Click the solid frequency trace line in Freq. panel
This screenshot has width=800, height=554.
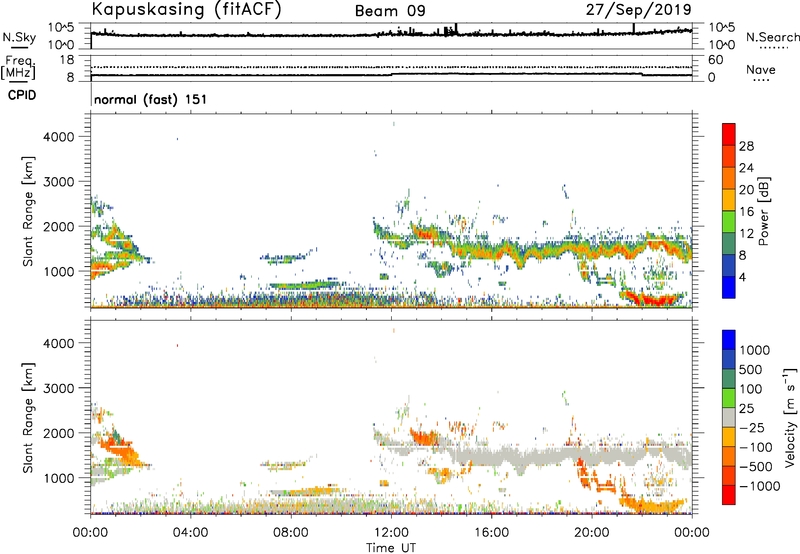pos(391,74)
